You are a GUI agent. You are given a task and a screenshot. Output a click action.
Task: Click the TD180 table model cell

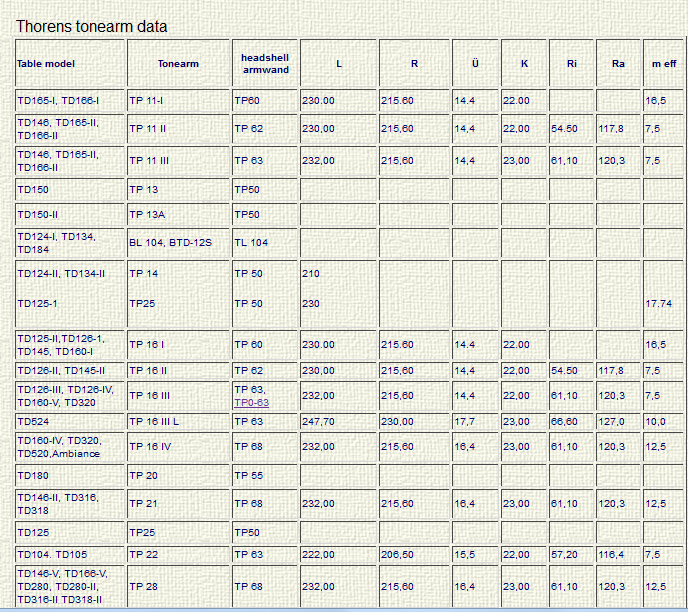coord(33,475)
